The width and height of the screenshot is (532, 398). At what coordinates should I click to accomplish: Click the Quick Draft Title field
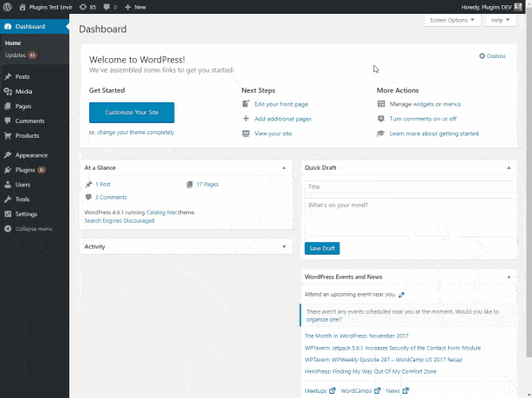click(410, 186)
